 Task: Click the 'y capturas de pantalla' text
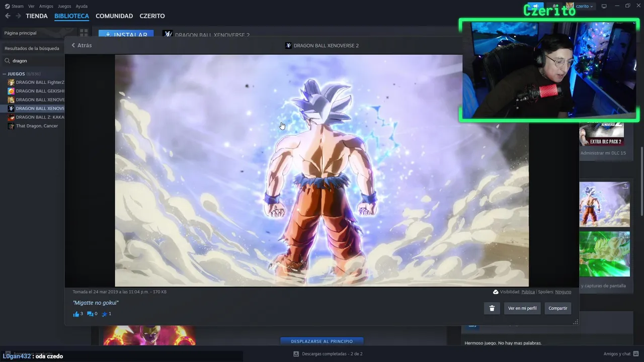[603, 286]
